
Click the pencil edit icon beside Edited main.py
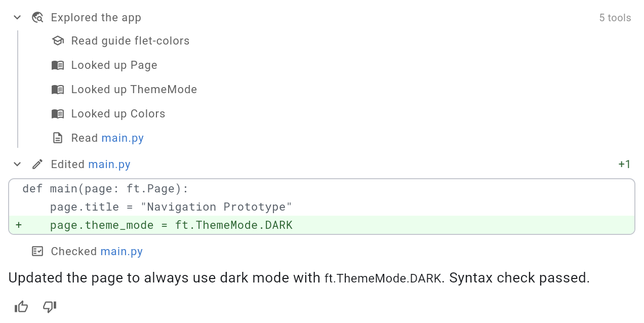[x=37, y=165]
